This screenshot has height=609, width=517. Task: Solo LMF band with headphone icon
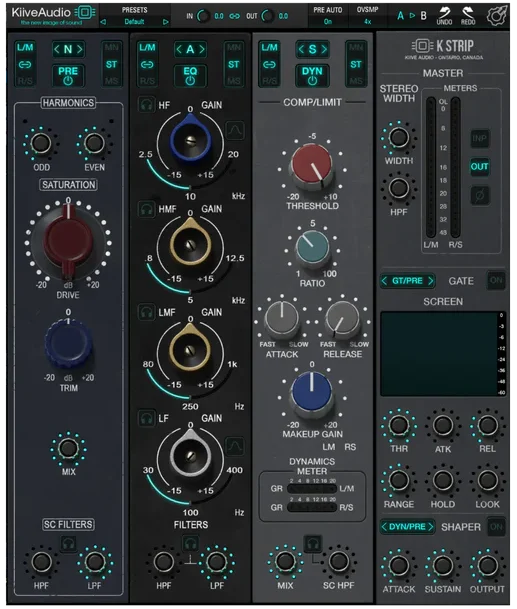[x=146, y=312]
